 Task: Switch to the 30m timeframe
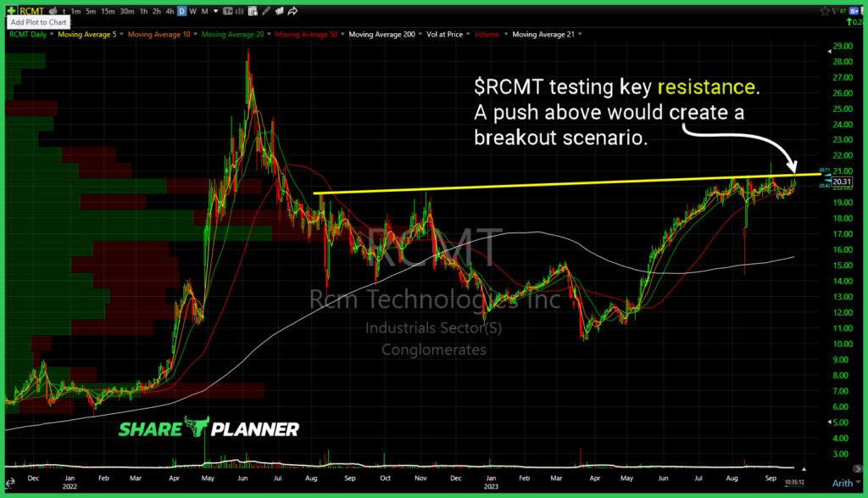(x=127, y=12)
